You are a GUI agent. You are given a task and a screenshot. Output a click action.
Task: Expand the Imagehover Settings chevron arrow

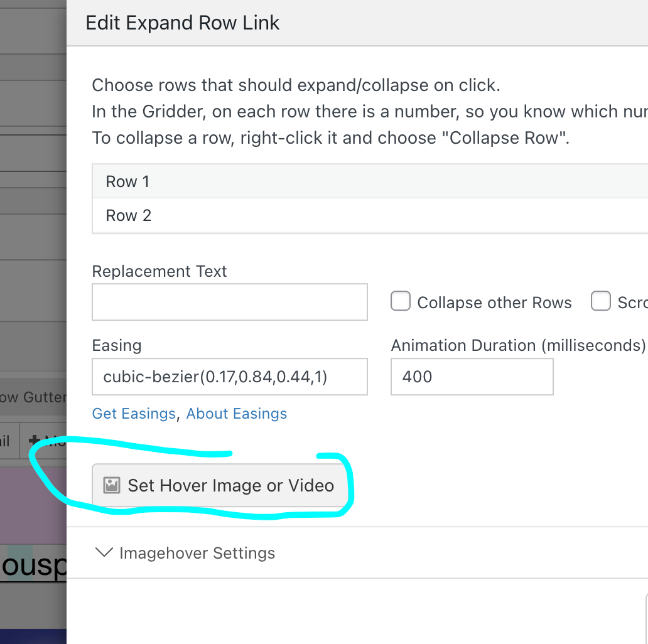(x=103, y=553)
